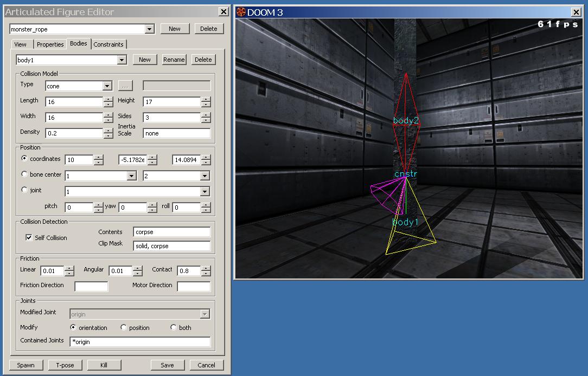Open the first bone center dropdown
This screenshot has width=588, height=376.
click(131, 176)
